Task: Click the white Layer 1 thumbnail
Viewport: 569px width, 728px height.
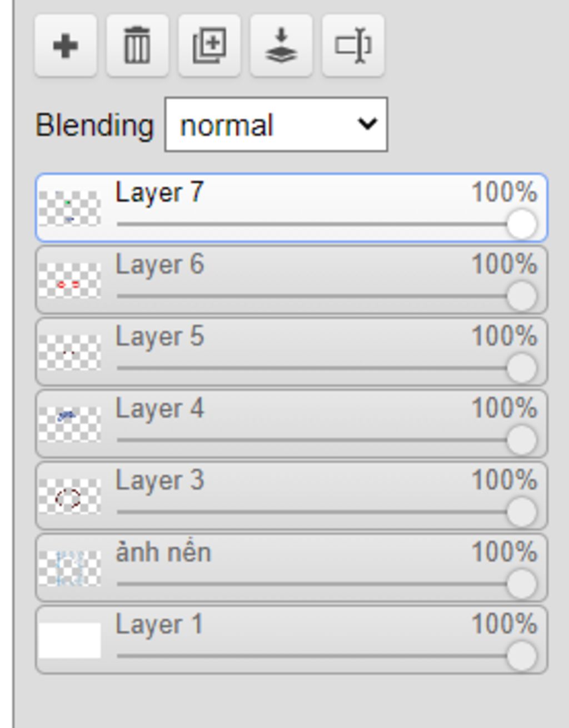Action: 69,640
